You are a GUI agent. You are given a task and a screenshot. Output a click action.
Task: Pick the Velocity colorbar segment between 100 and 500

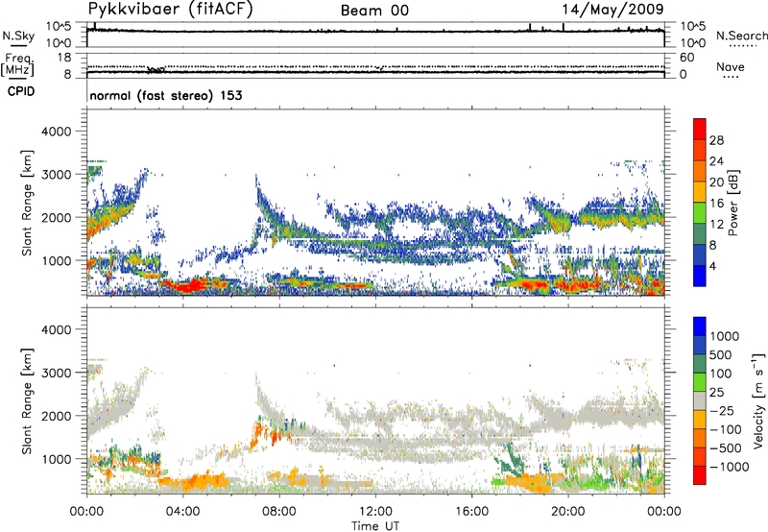[700, 364]
